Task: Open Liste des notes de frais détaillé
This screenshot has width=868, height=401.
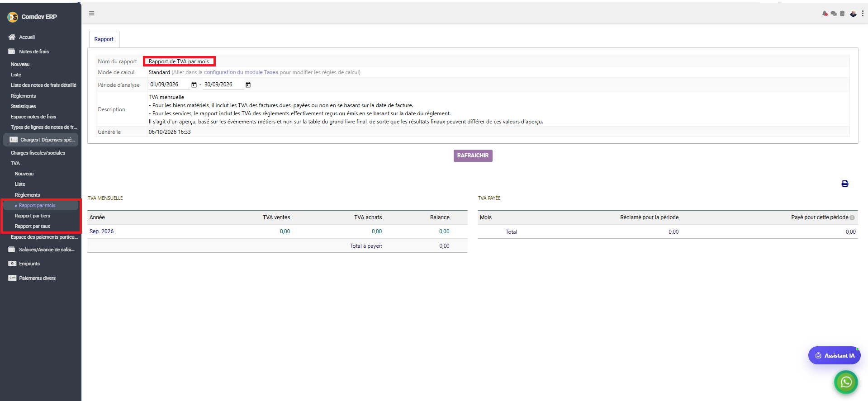Action: coord(43,85)
